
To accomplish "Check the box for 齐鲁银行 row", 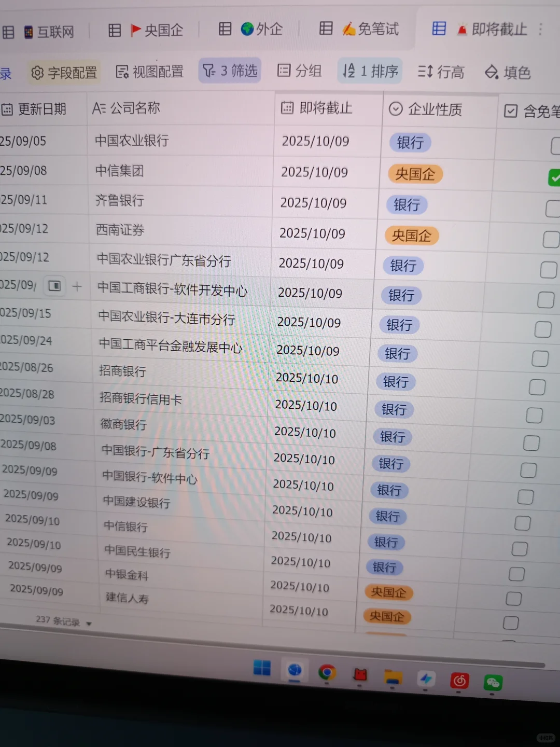I will tap(553, 209).
